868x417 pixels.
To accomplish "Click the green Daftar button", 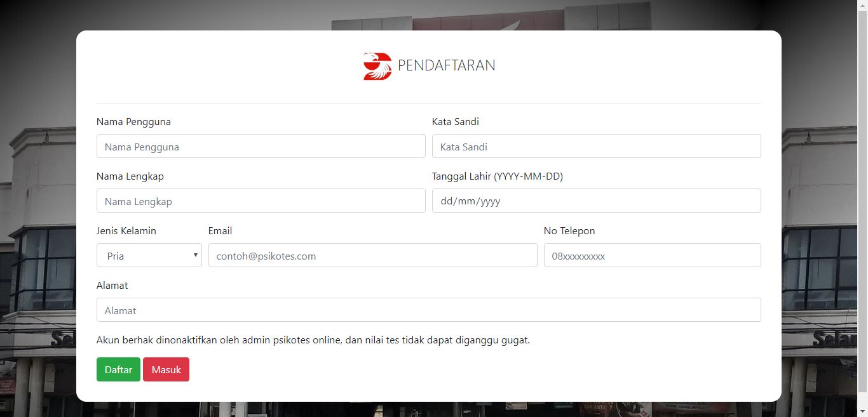I will 118,369.
